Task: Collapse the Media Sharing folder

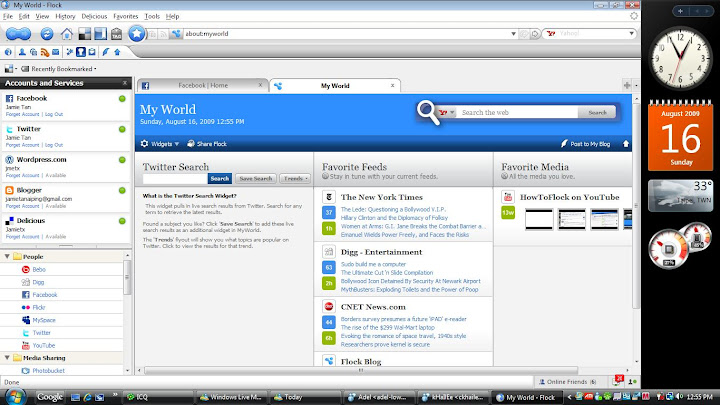Action: point(7,357)
